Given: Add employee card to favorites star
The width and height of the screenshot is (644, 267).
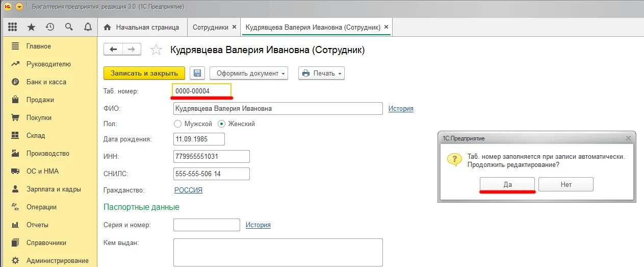Looking at the screenshot, I should point(156,50).
